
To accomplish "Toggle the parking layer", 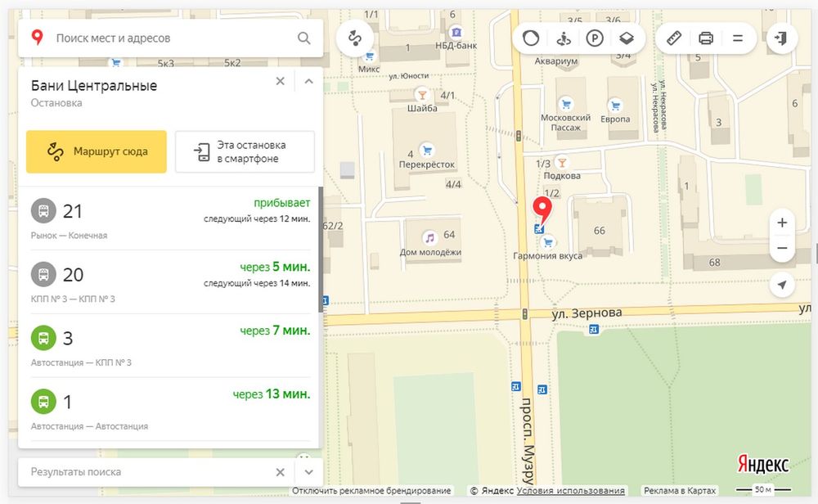I will point(595,38).
